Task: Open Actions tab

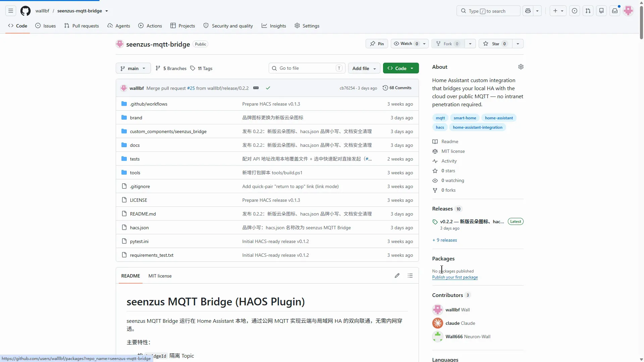Action: click(x=150, y=26)
